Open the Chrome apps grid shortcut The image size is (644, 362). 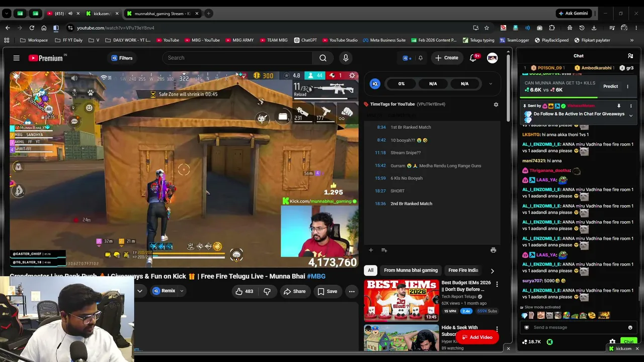(7, 40)
